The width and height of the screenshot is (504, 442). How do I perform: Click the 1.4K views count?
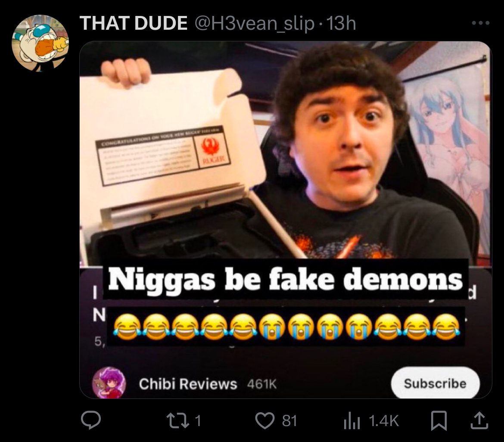point(384,420)
